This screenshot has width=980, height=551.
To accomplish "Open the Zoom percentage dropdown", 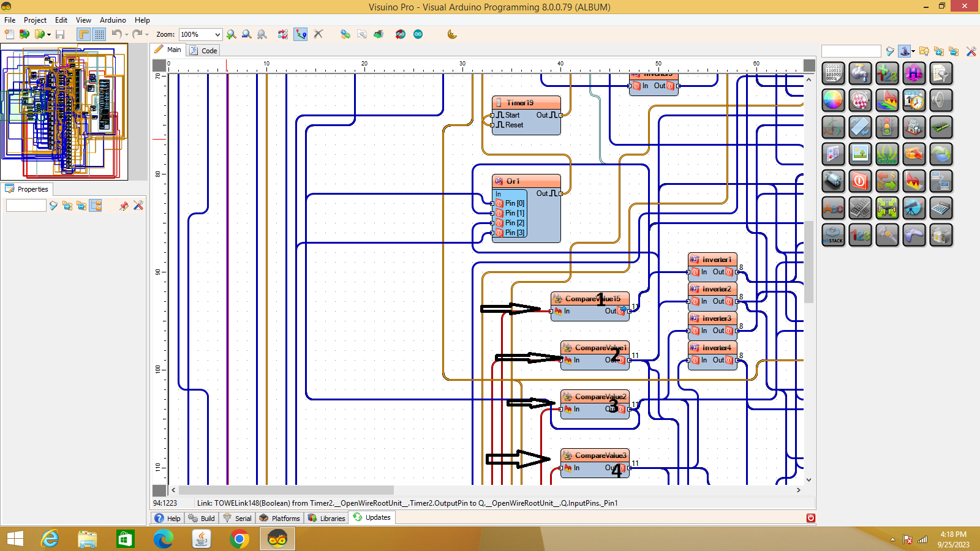I will (x=217, y=35).
